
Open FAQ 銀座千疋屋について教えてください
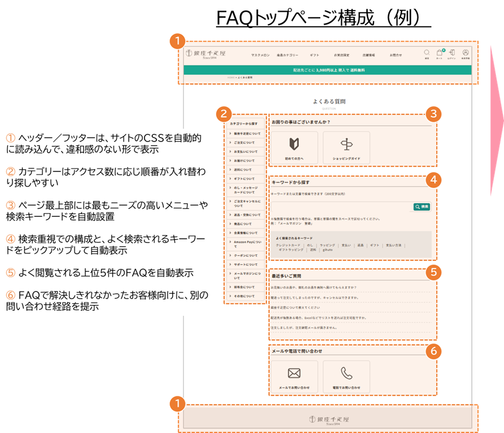[x=296, y=307]
